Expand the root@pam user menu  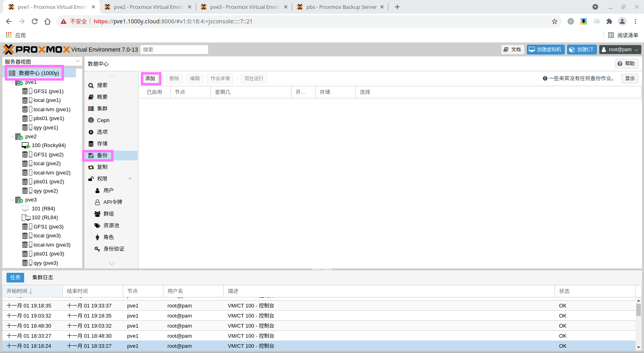[x=620, y=50]
